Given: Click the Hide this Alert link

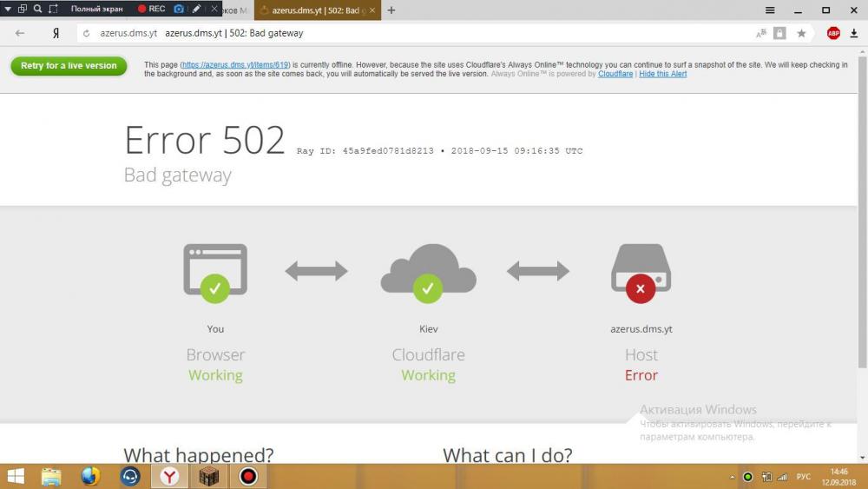Looking at the screenshot, I should [x=663, y=75].
